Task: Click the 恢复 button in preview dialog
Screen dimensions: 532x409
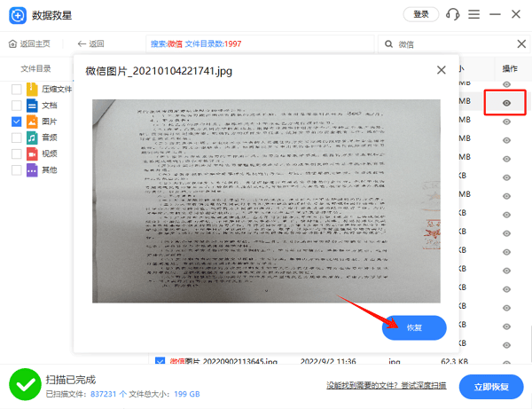Action: coord(414,327)
